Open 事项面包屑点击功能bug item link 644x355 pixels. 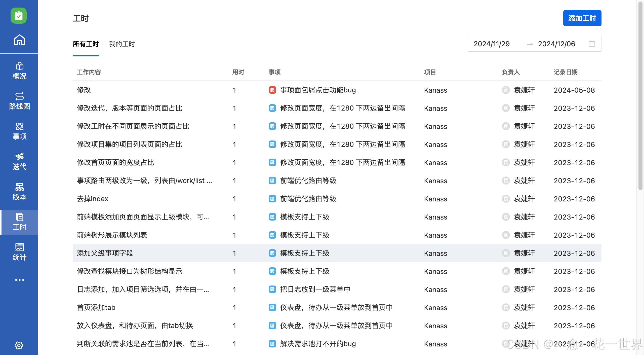(318, 90)
